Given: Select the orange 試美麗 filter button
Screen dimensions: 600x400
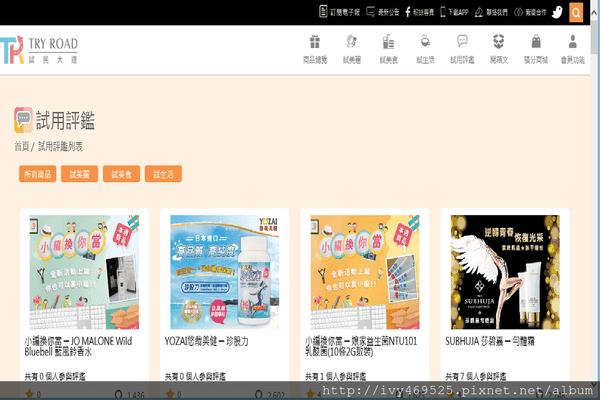Looking at the screenshot, I should pos(79,174).
